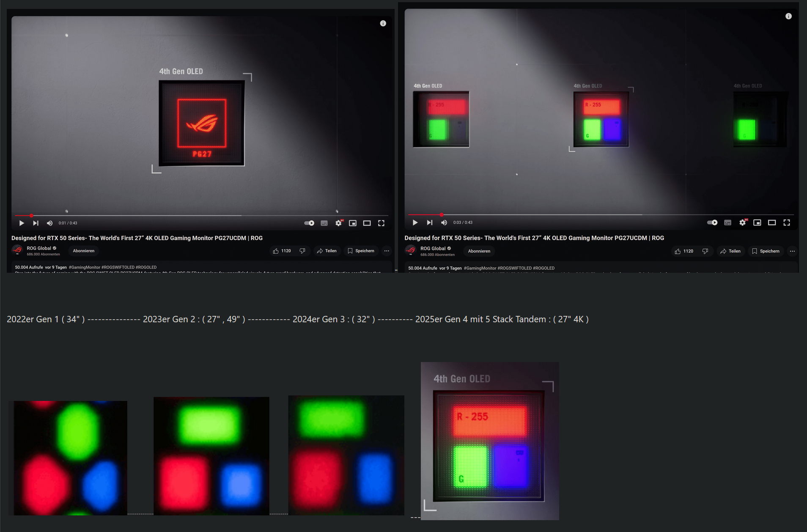Open the settings gear on the left video player
This screenshot has height=532, width=807.
tap(339, 223)
